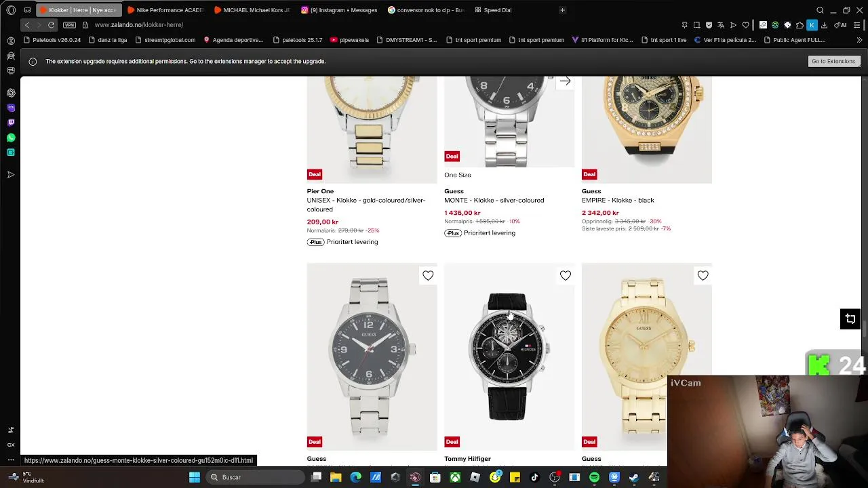Toggle wishlist heart on Tommy Hilfiger watch
Viewport: 868px width, 488px height.
[x=566, y=275]
